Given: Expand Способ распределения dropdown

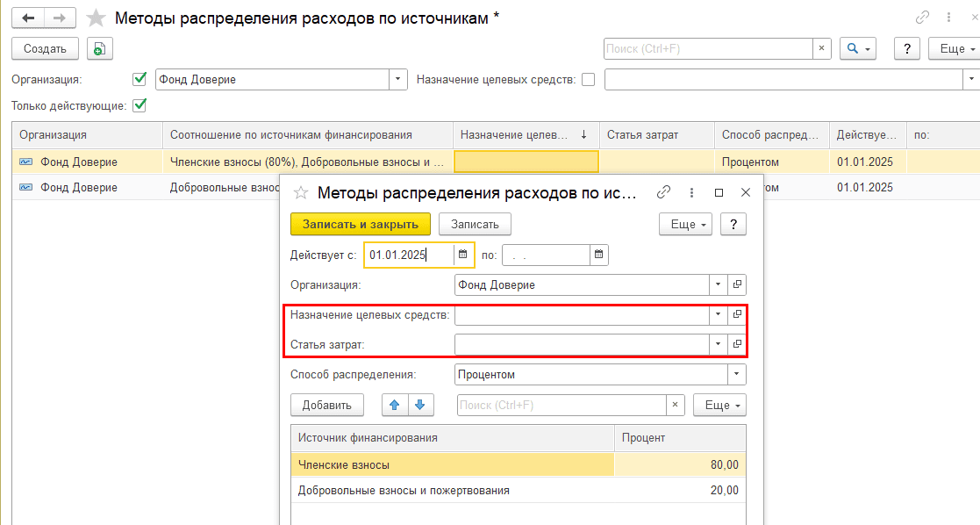Looking at the screenshot, I should pyautogui.click(x=735, y=374).
